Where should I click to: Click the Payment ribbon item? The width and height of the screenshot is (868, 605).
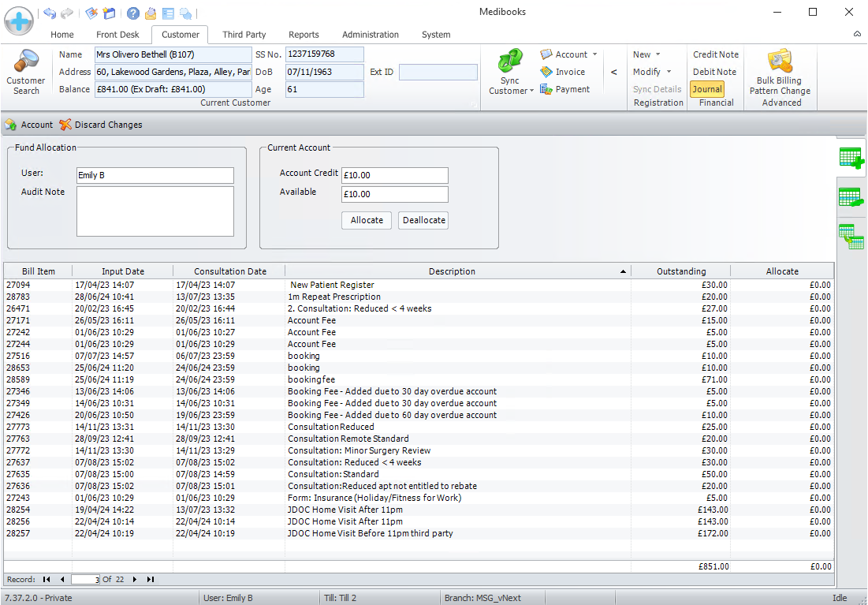pyautogui.click(x=564, y=89)
